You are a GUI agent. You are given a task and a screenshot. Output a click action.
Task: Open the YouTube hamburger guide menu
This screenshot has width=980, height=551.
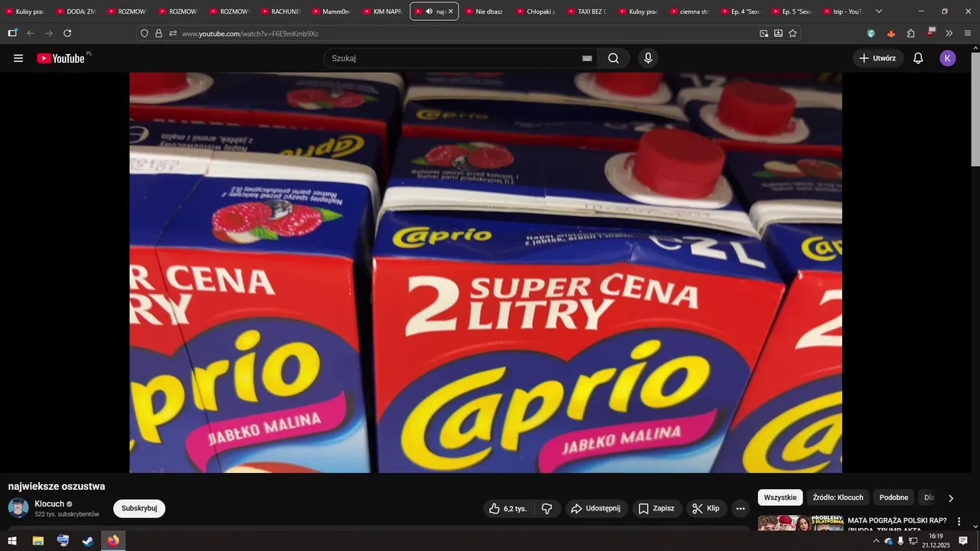point(18,58)
